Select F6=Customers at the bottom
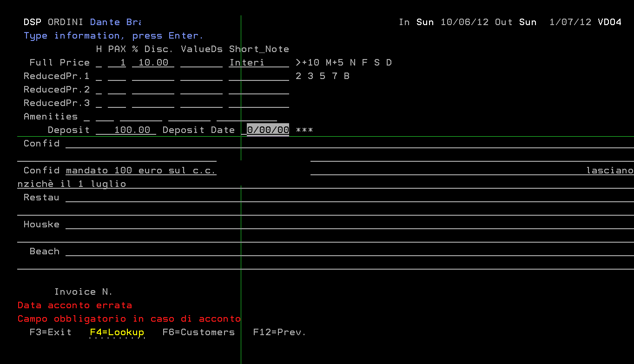Image resolution: width=634 pixels, height=364 pixels. click(x=198, y=332)
